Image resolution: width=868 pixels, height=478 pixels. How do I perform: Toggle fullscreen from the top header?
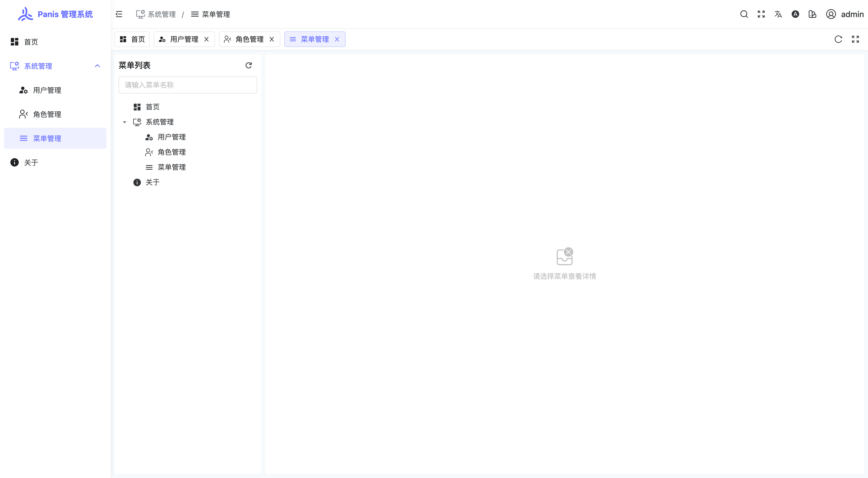[x=761, y=14]
